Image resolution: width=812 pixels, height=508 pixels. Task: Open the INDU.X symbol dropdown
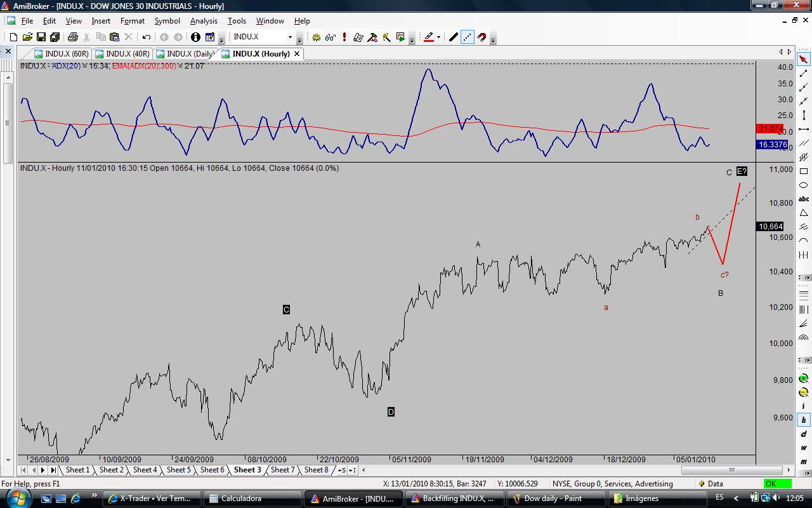coord(290,37)
